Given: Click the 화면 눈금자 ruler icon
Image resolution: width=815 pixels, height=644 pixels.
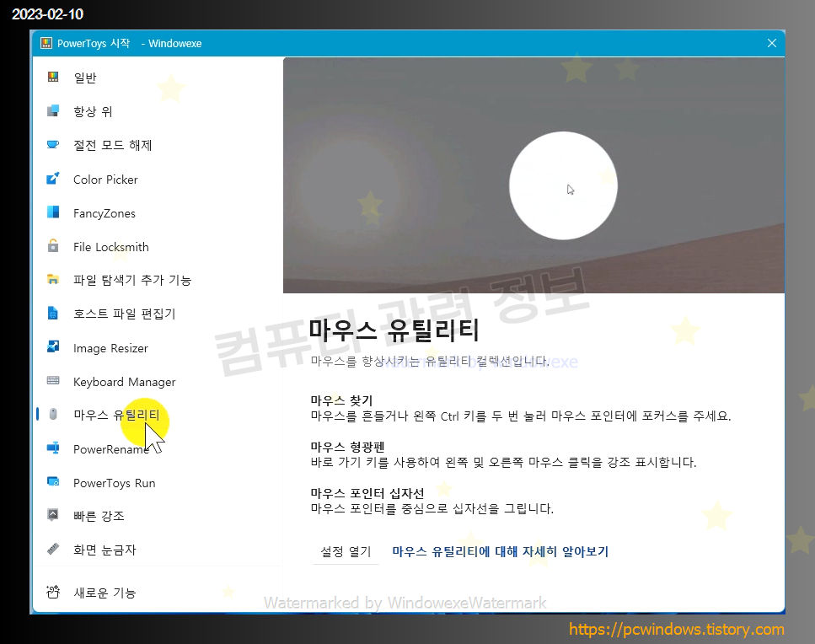Looking at the screenshot, I should click(x=53, y=549).
